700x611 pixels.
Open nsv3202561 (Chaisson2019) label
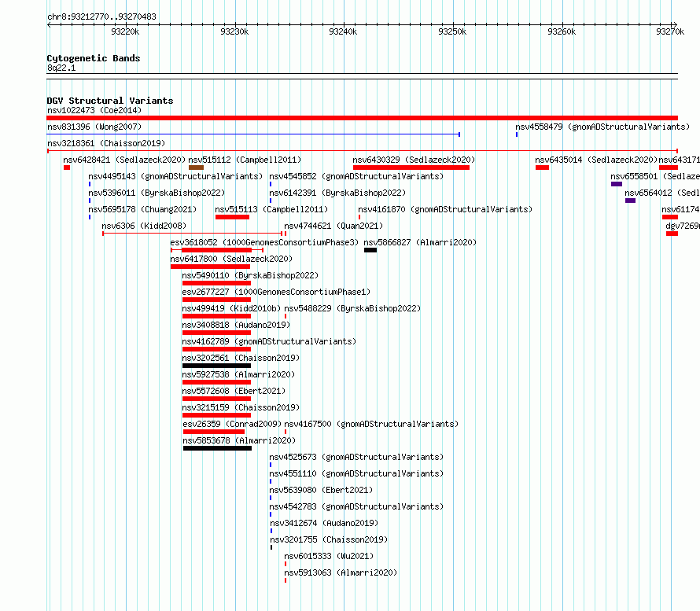pyautogui.click(x=241, y=358)
